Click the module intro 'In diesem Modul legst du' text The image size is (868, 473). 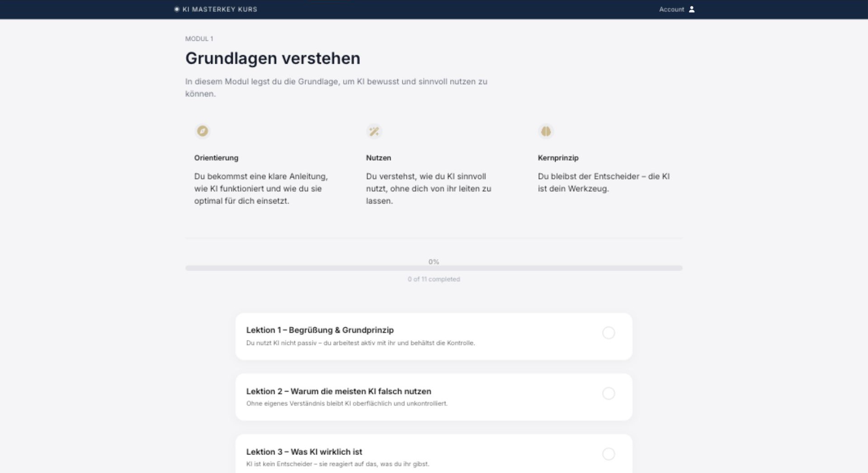point(336,88)
